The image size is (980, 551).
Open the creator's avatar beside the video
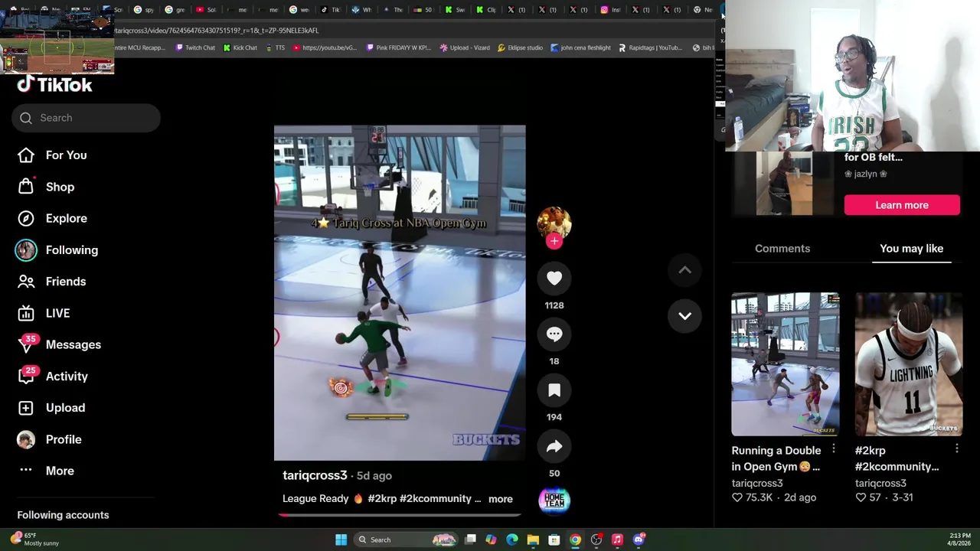tap(554, 222)
